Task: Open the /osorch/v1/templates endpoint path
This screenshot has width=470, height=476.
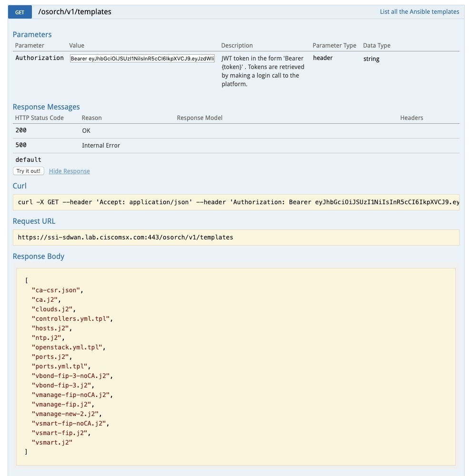Action: tap(75, 11)
